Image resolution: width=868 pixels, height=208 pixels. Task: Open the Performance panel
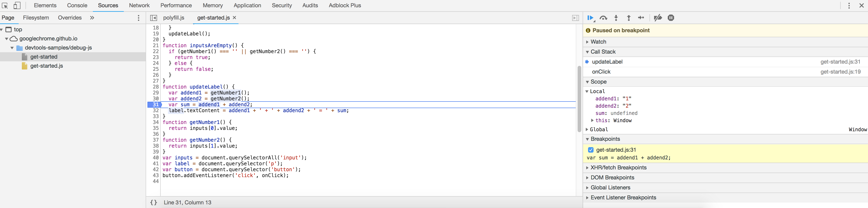176,5
